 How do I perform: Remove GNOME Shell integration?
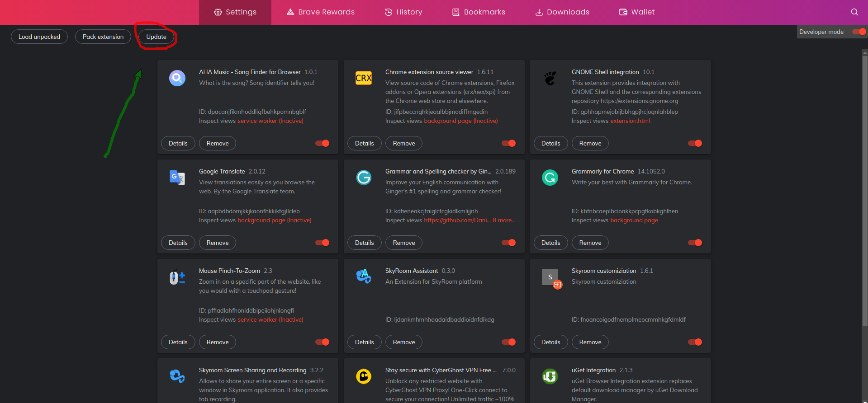590,143
